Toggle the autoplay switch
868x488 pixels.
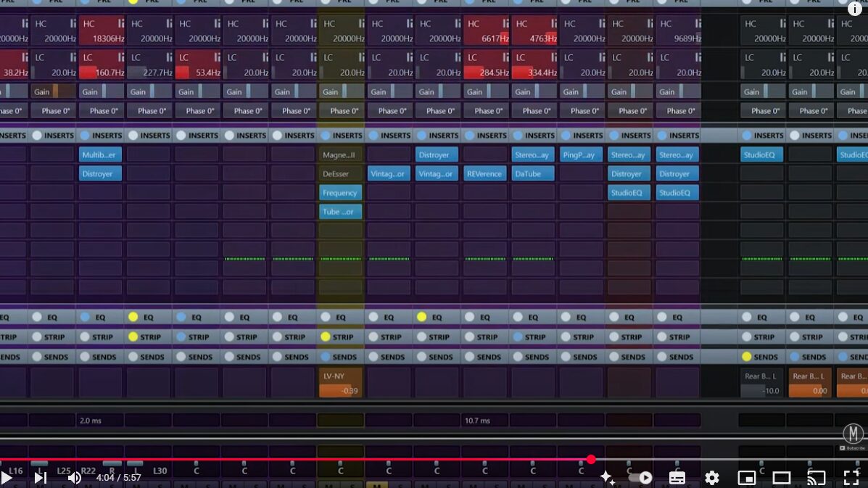(640, 477)
